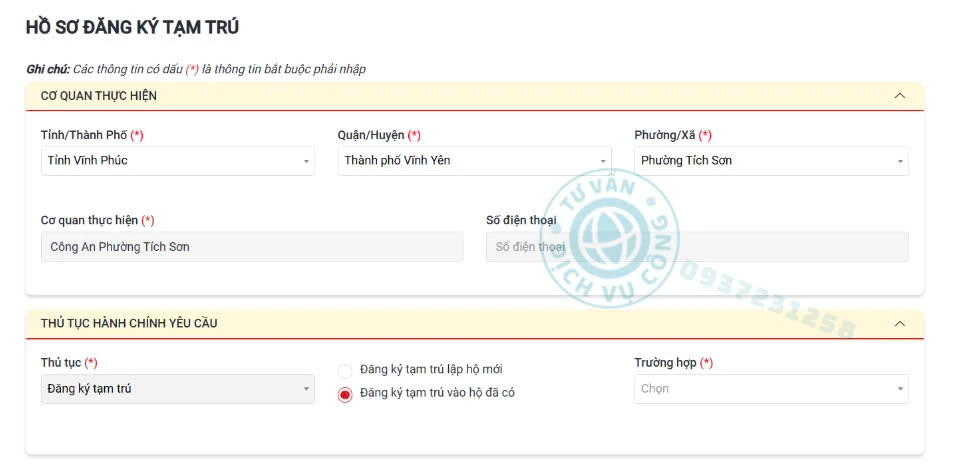Open the Phường/Xã dropdown
The width and height of the screenshot is (956, 473).
771,161
